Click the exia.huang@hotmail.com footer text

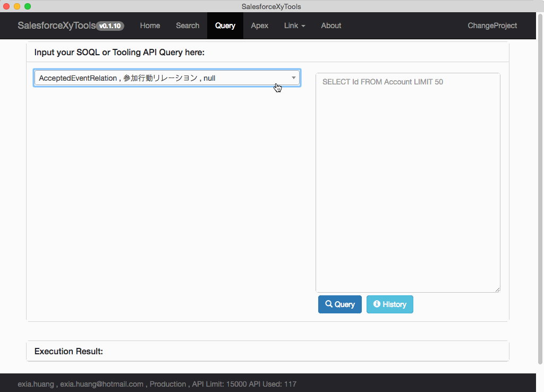pyautogui.click(x=101, y=384)
